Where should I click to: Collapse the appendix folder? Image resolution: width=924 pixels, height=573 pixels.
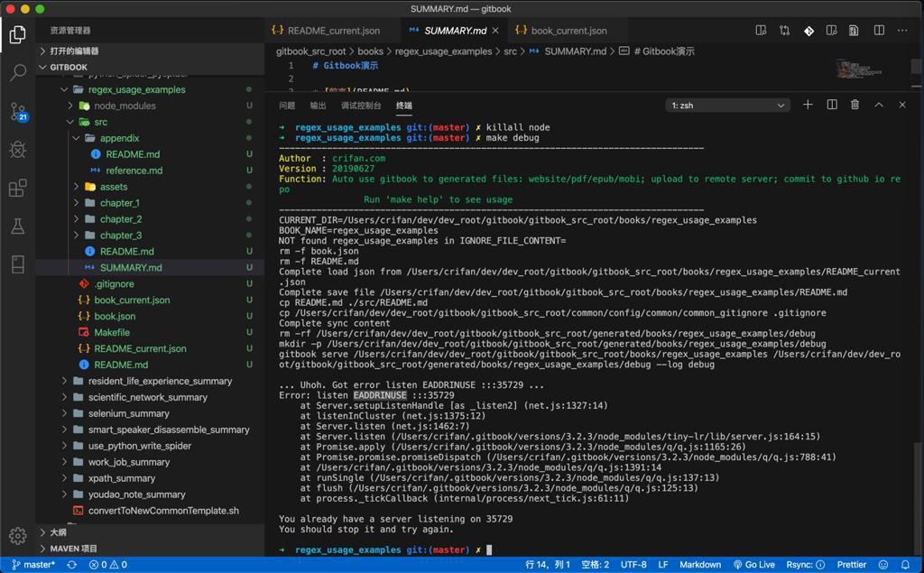coord(119,138)
